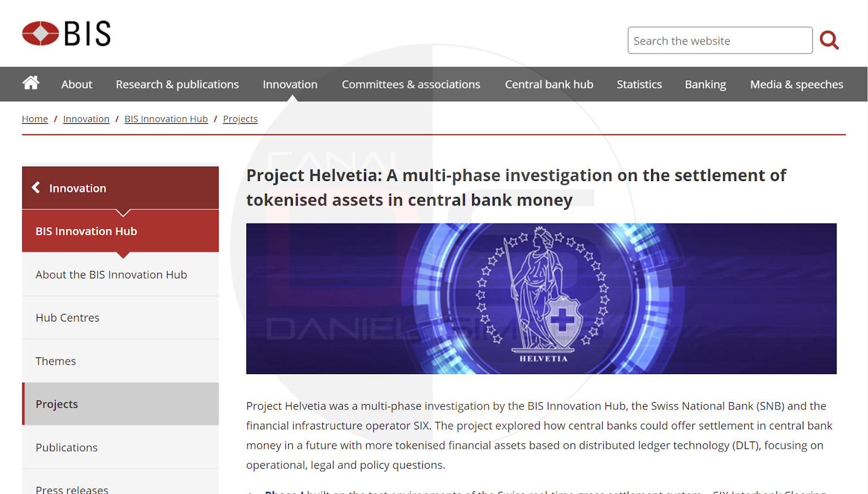Open the Banking menu
The width and height of the screenshot is (868, 494).
coord(705,85)
